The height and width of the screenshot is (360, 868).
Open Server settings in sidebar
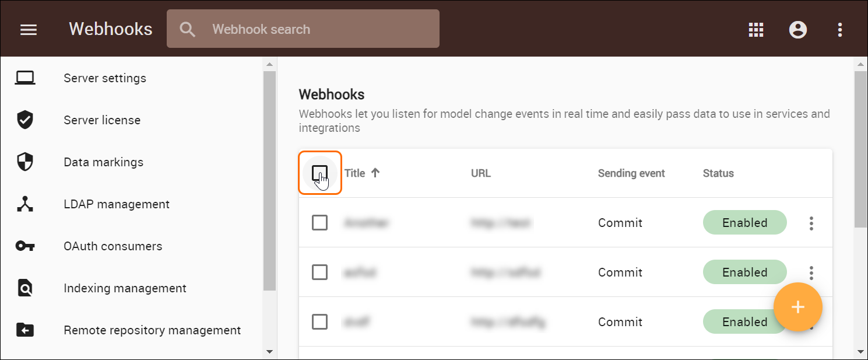tap(105, 78)
